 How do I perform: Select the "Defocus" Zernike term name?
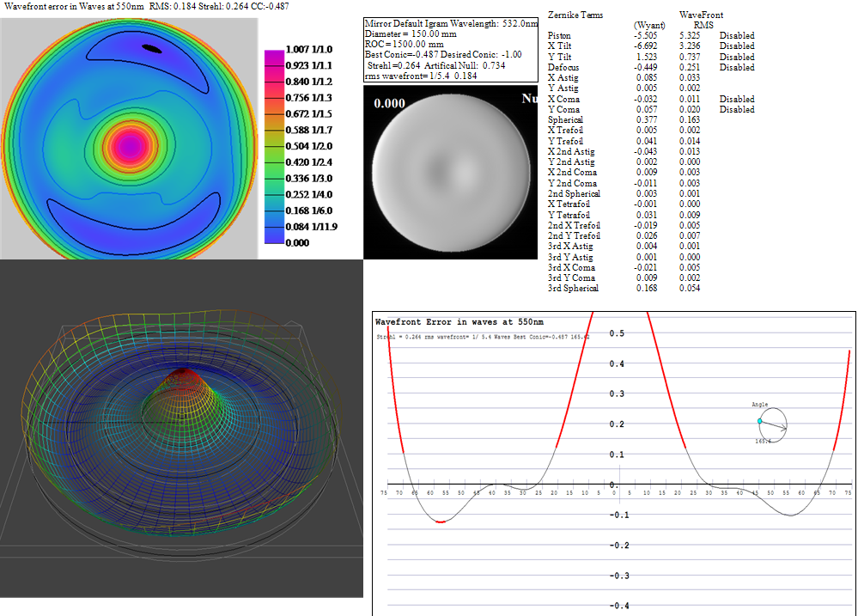click(x=563, y=67)
